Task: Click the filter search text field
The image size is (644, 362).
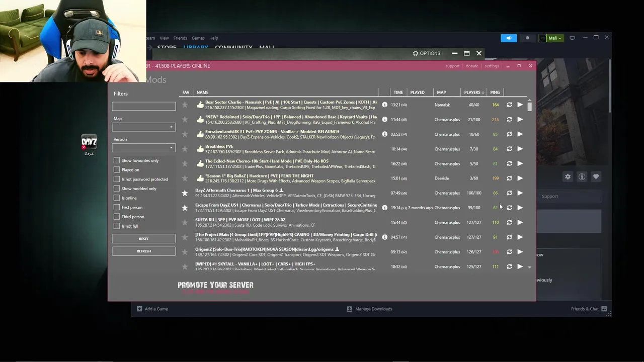Action: pos(143,106)
